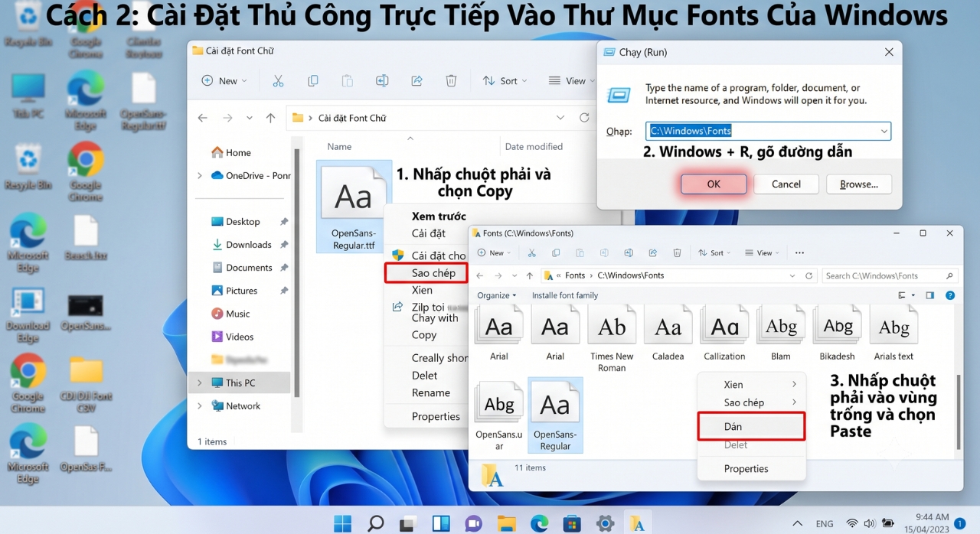Open taskbar Search magnifier
Screen dimensions: 980x534
click(375, 523)
